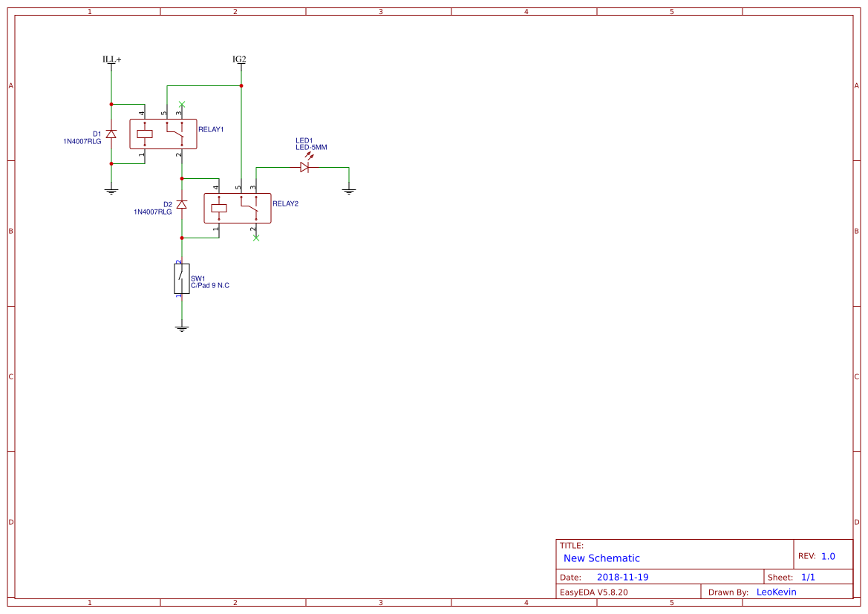Click the date value 2018-11-19
This screenshot has width=868, height=614.
(623, 577)
